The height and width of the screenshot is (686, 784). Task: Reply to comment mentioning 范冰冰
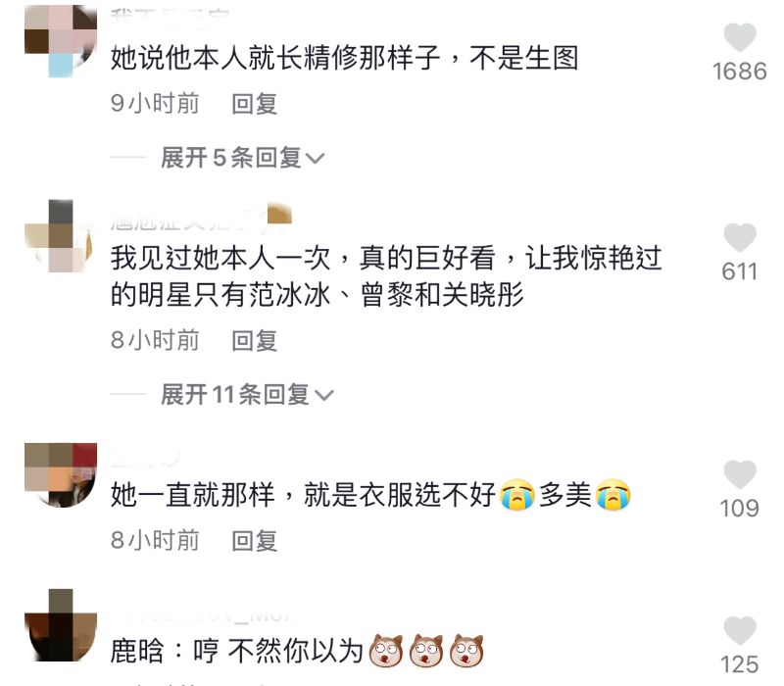pos(254,341)
